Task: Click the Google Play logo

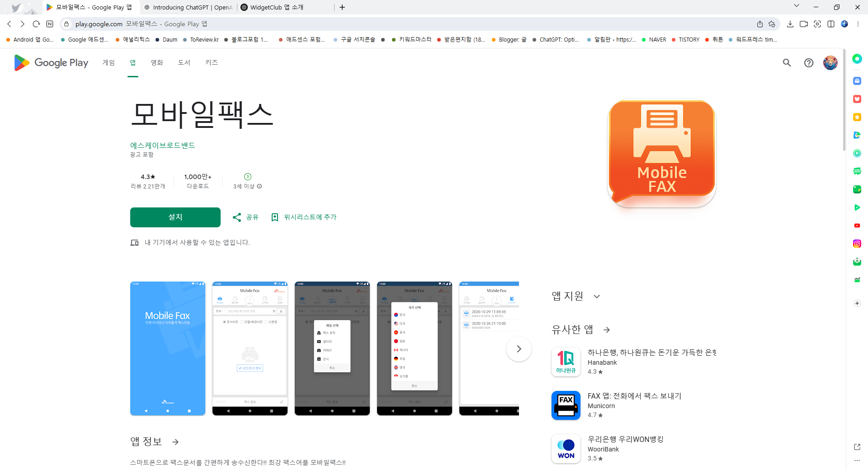Action: pyautogui.click(x=51, y=63)
